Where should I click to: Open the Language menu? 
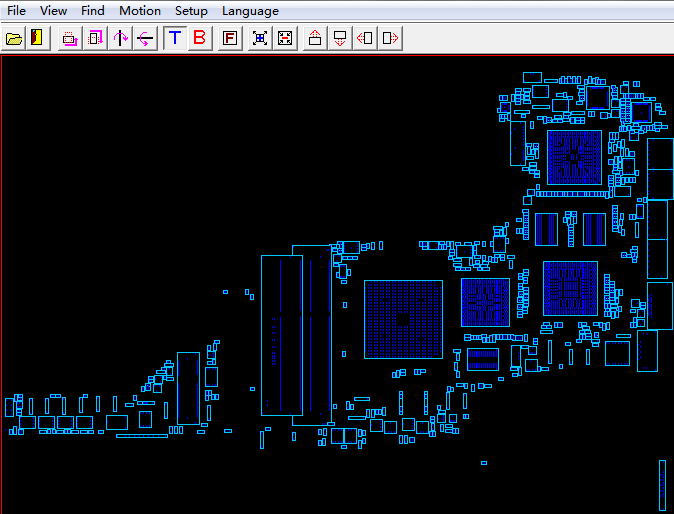tap(250, 11)
